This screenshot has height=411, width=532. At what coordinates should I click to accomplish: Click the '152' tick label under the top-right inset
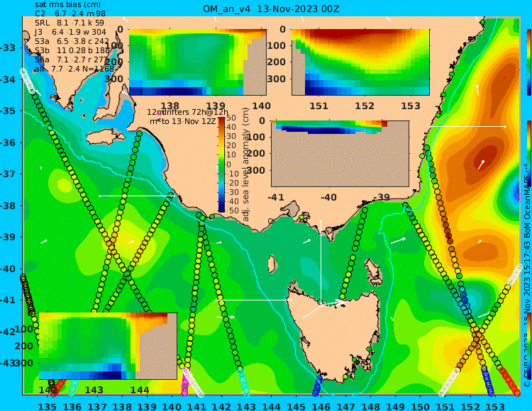click(x=365, y=106)
